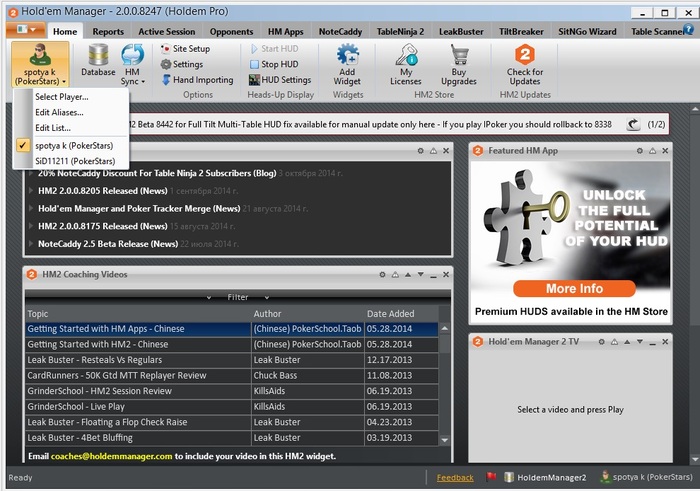
Task: Choose Select Player... from the menu
Action: (62, 97)
